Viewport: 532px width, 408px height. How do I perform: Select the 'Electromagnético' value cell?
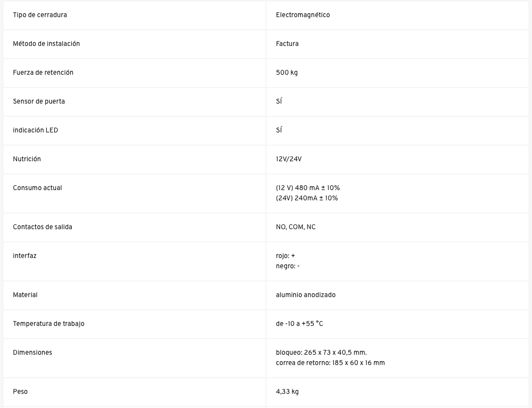point(303,15)
